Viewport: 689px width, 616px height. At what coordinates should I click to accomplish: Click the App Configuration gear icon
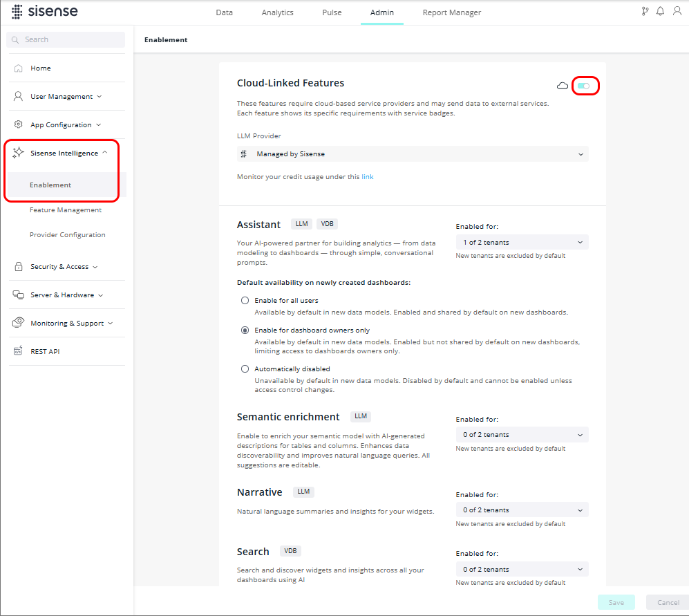tap(18, 124)
